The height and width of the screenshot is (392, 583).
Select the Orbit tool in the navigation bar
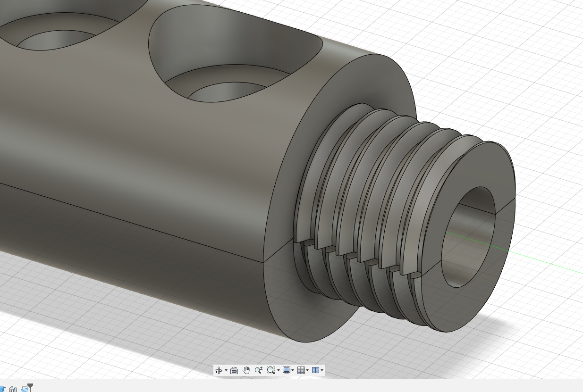pos(219,370)
